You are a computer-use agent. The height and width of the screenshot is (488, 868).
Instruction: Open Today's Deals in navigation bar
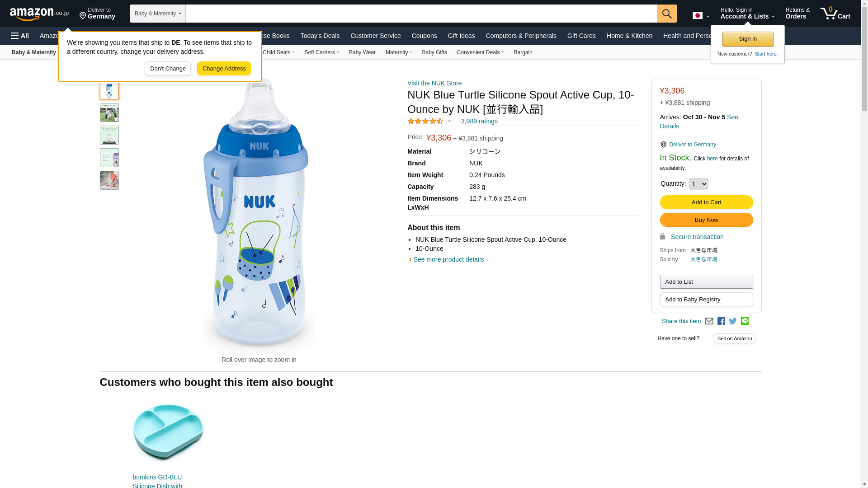pyautogui.click(x=320, y=36)
